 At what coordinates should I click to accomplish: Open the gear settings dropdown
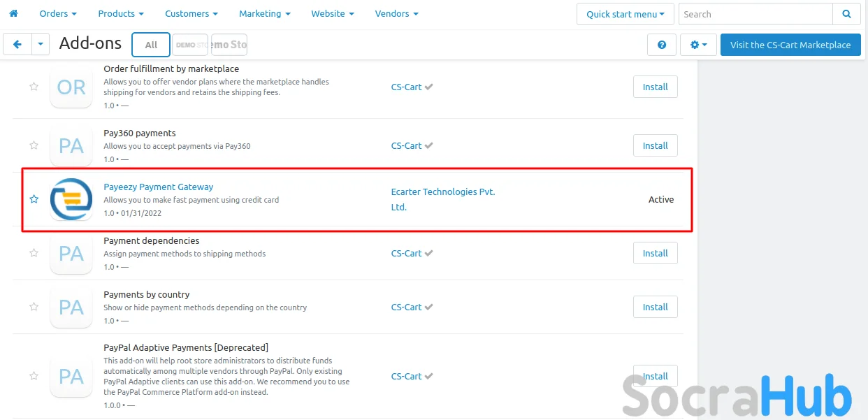coord(698,45)
